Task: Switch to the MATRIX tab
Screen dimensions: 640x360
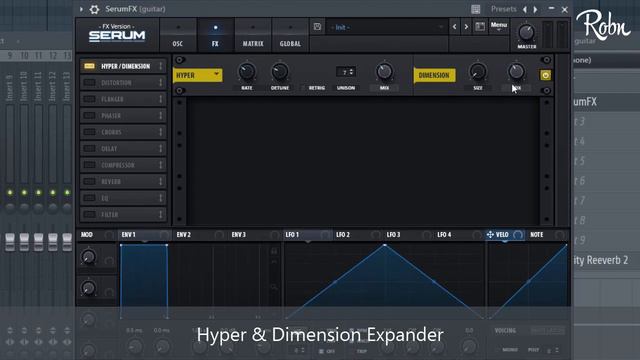Action: point(253,36)
